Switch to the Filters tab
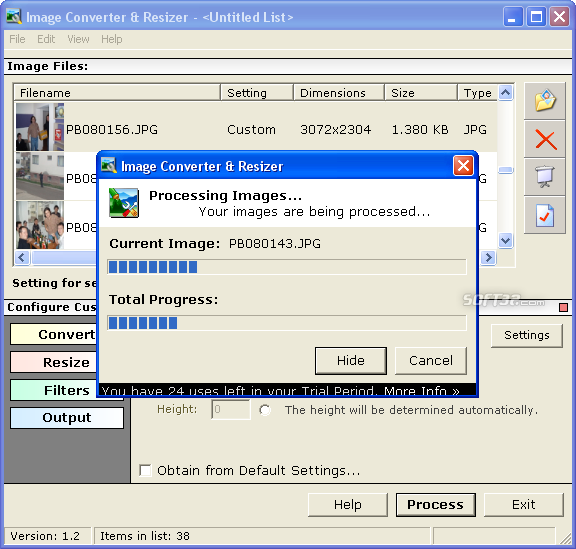The width and height of the screenshot is (576, 549). (54, 390)
